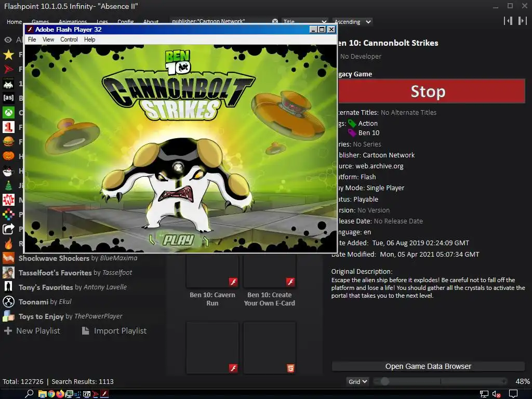Open the Title sort-by dropdown
This screenshot has height=399, width=532.
tap(304, 21)
